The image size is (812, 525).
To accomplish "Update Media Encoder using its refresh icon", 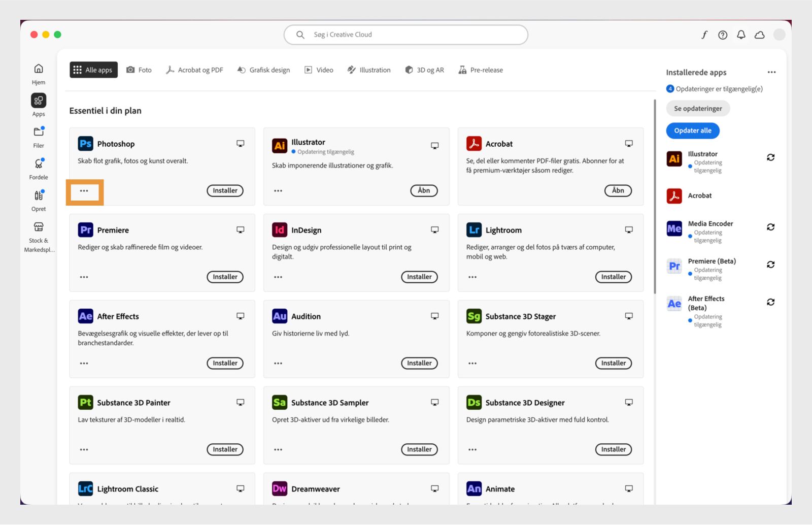I will pyautogui.click(x=770, y=227).
